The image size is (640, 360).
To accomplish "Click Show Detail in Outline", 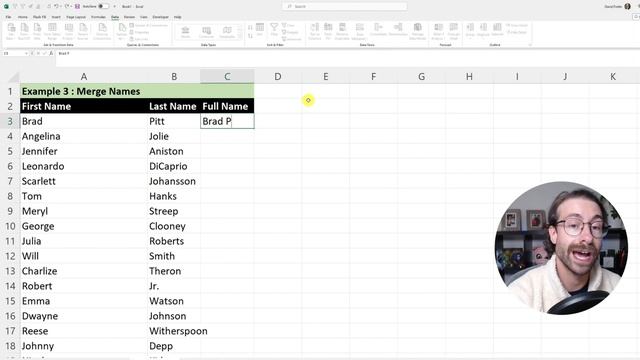I will coord(516,25).
